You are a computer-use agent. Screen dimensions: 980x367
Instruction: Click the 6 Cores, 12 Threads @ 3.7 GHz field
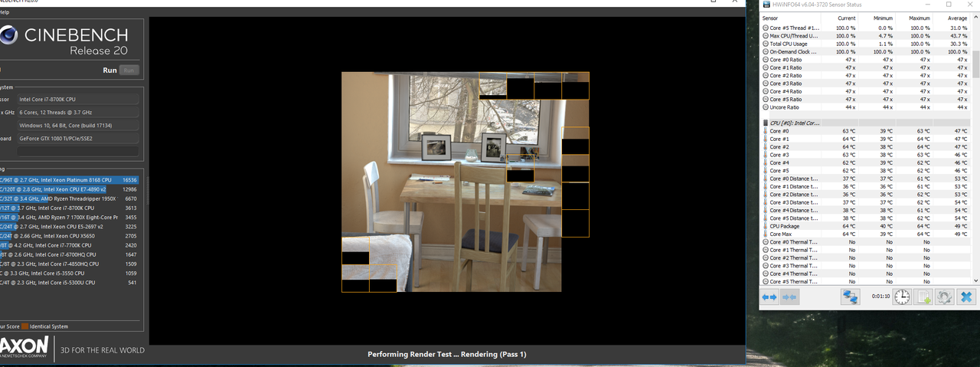tap(78, 113)
